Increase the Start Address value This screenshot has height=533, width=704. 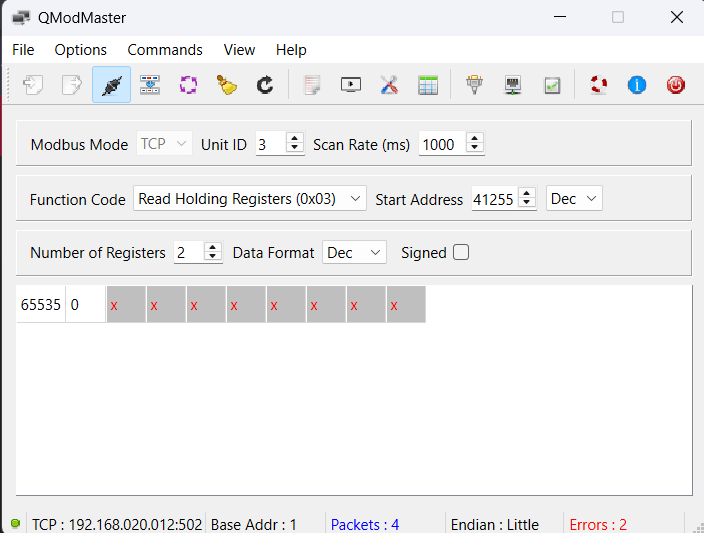click(x=527, y=193)
